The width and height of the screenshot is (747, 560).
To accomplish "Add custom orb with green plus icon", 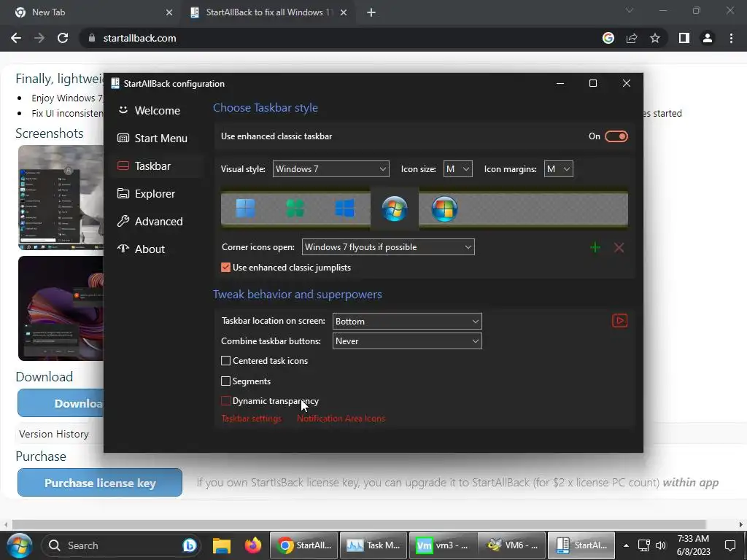I will (595, 247).
